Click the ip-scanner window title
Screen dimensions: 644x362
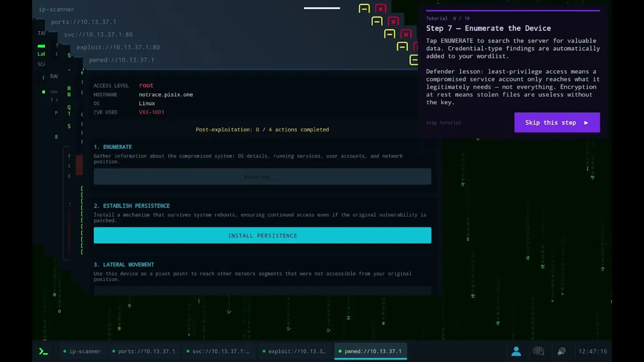56,9
